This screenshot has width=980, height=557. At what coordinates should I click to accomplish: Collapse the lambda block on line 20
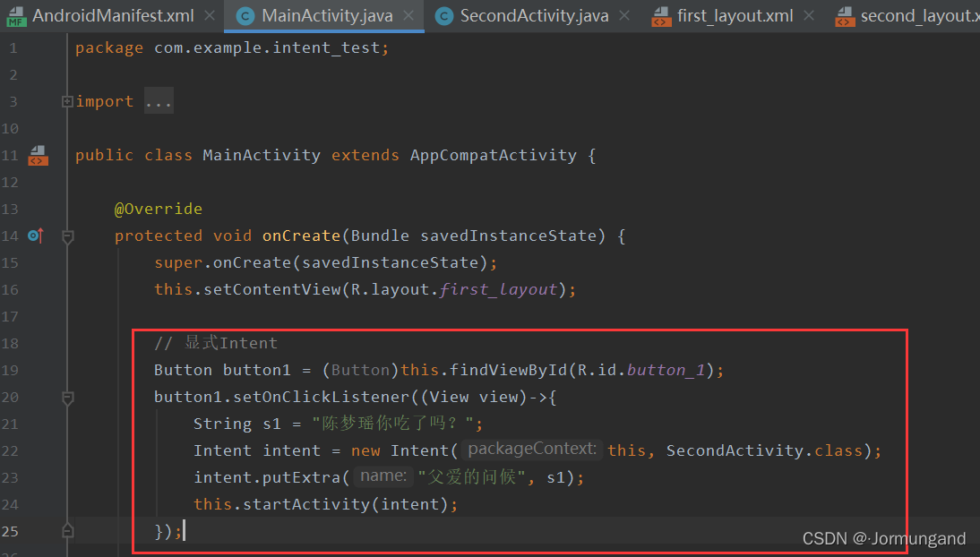[x=67, y=398]
